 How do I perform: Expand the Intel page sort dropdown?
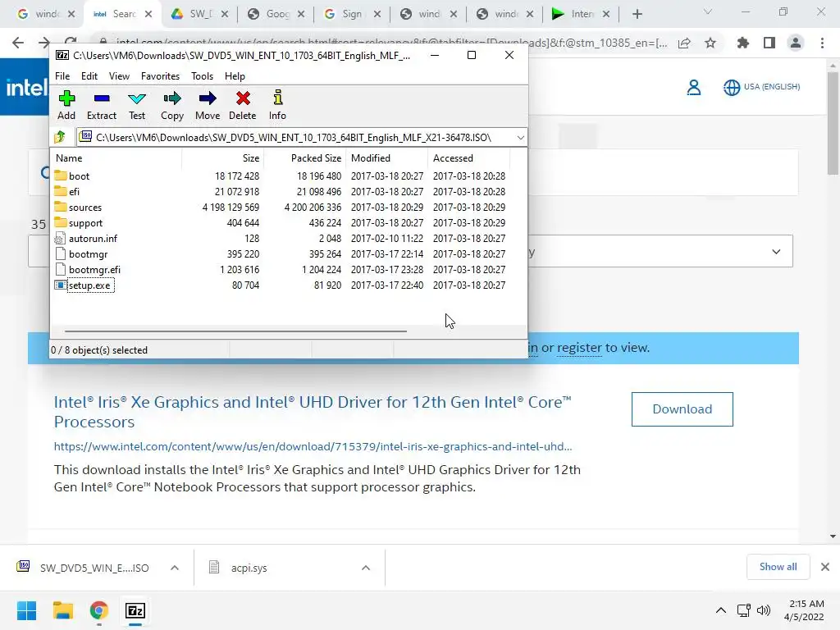(x=776, y=251)
